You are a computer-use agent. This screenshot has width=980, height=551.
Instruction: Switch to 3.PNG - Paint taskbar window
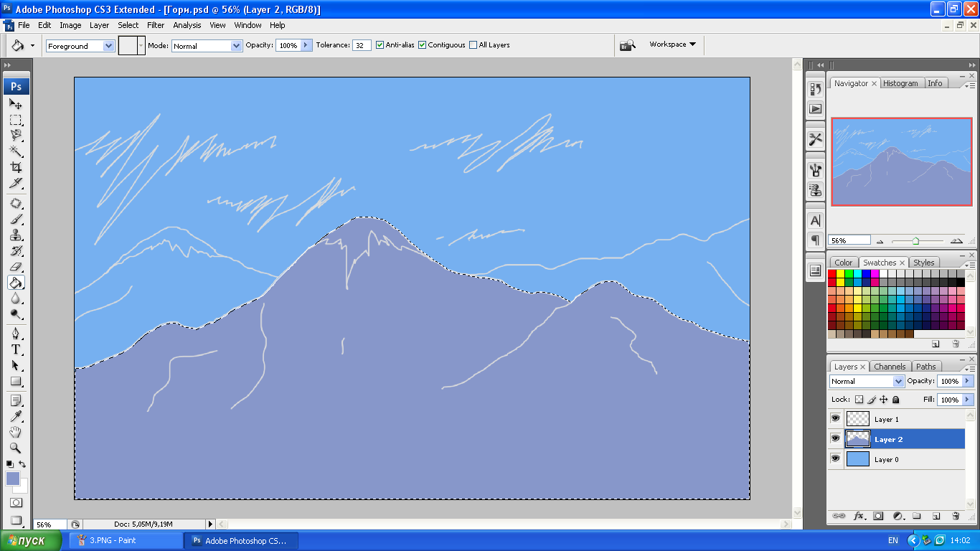point(126,541)
